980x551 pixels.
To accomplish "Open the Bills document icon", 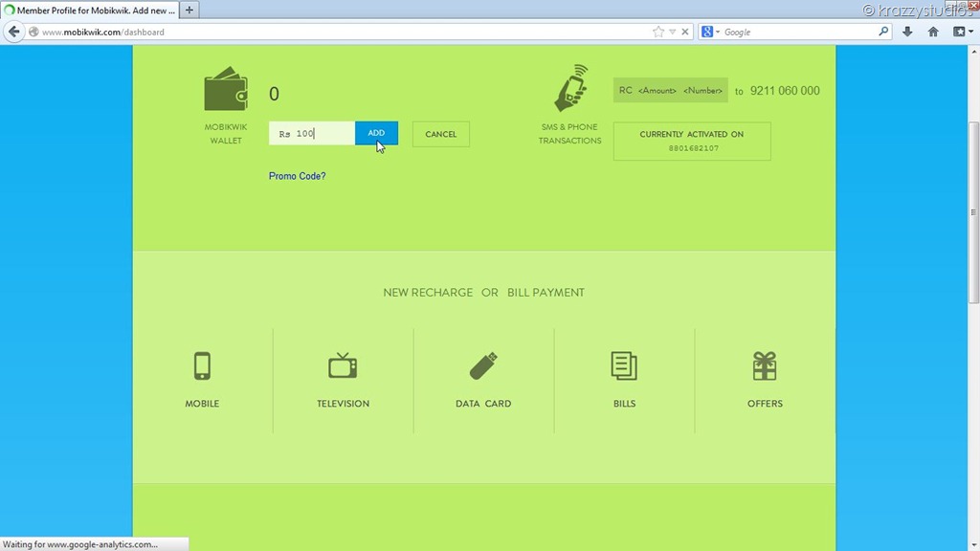I will (x=624, y=366).
